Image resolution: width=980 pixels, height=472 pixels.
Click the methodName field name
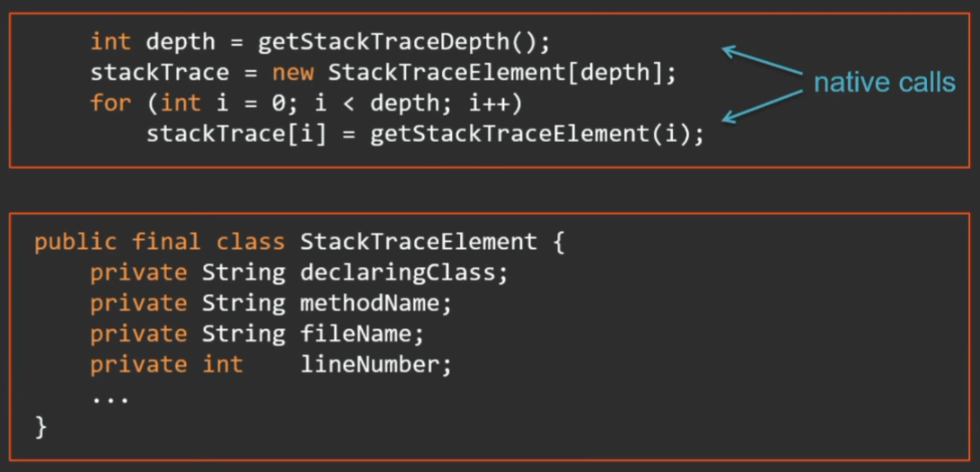[375, 303]
